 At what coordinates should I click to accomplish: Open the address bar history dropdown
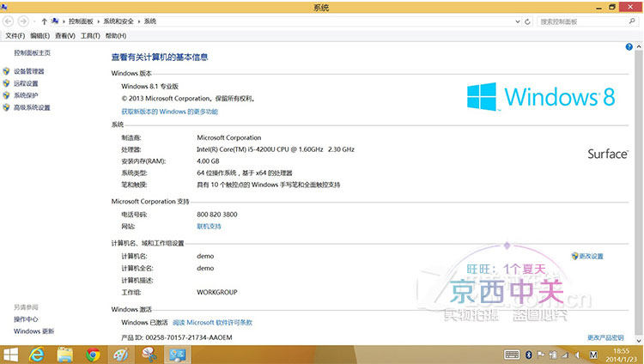pyautogui.click(x=518, y=21)
